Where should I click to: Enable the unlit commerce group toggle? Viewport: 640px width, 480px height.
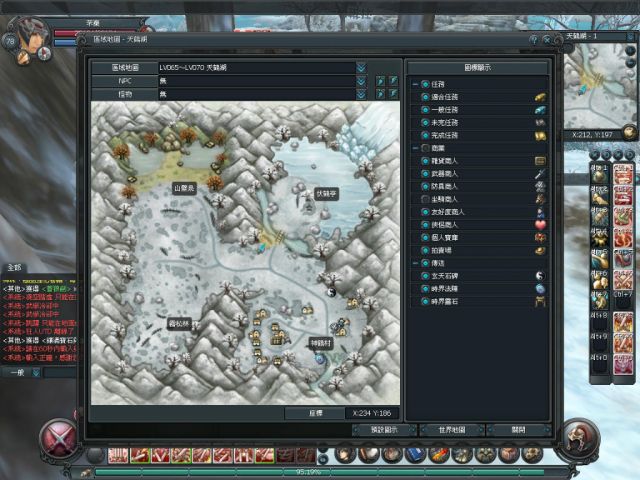425,148
